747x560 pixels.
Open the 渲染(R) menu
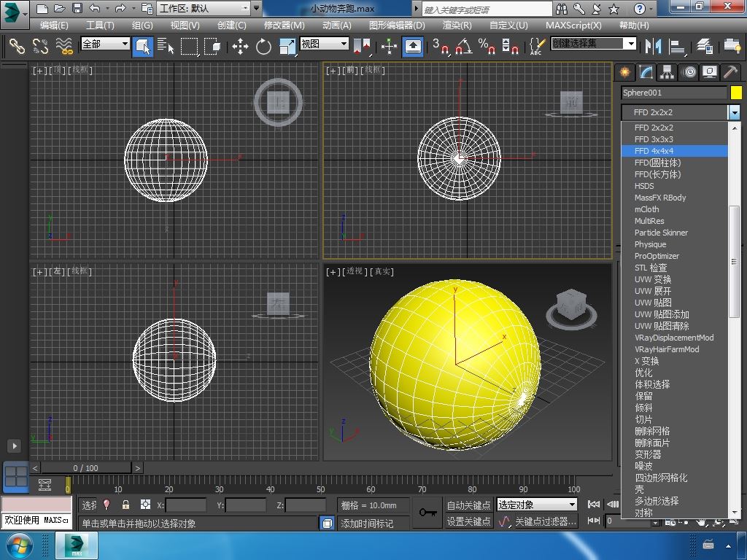(x=457, y=25)
